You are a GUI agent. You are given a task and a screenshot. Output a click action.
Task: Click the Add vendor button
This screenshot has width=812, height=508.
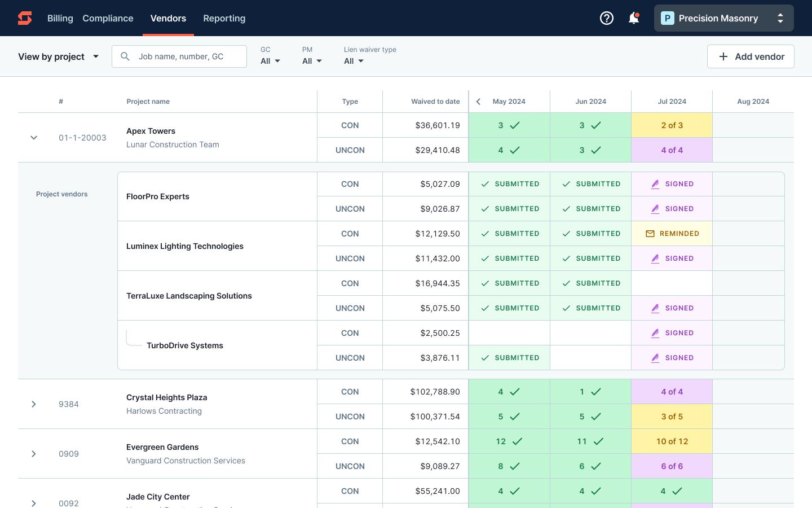pyautogui.click(x=751, y=56)
